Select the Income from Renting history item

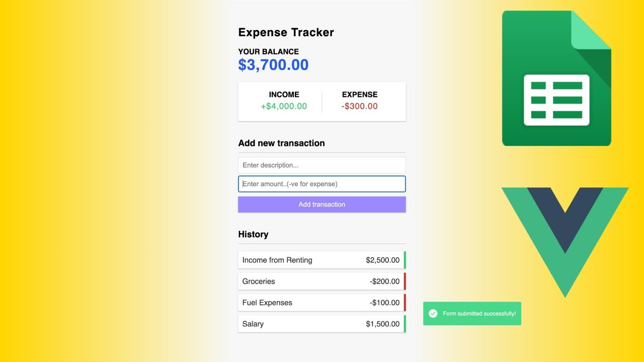click(322, 260)
